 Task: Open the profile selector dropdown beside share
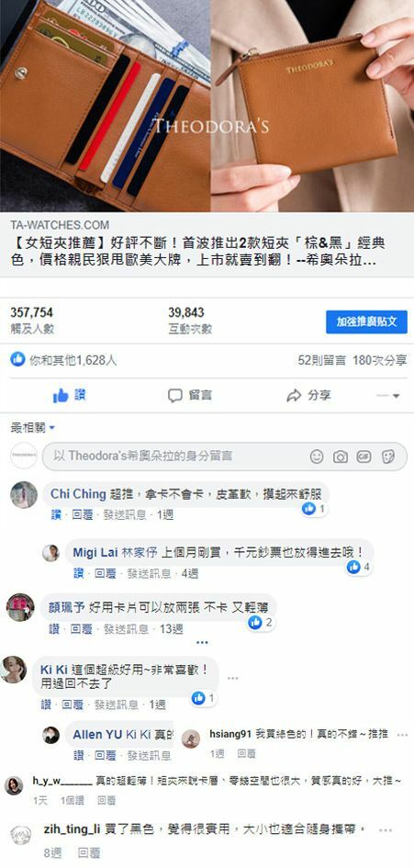coord(387,396)
